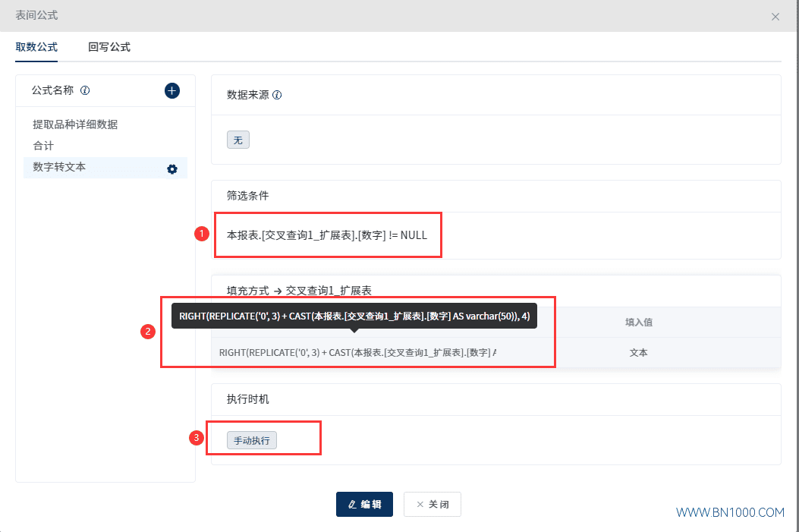Select the 合计 formula in the list

[43, 146]
